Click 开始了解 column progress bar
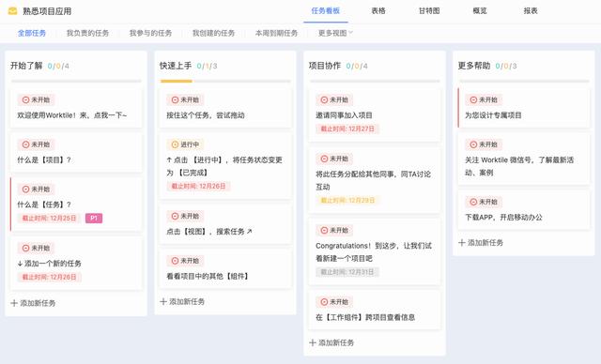Screen dimensions: 601x364 click(x=76, y=81)
